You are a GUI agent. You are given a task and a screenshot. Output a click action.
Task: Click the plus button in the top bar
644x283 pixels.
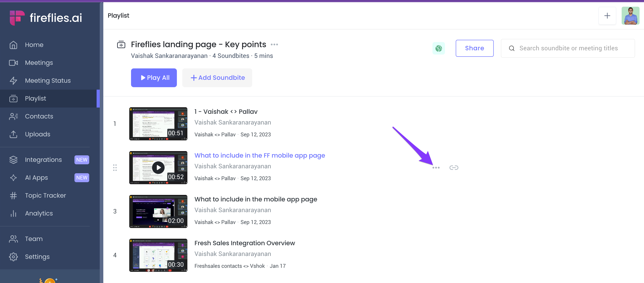coord(607,16)
